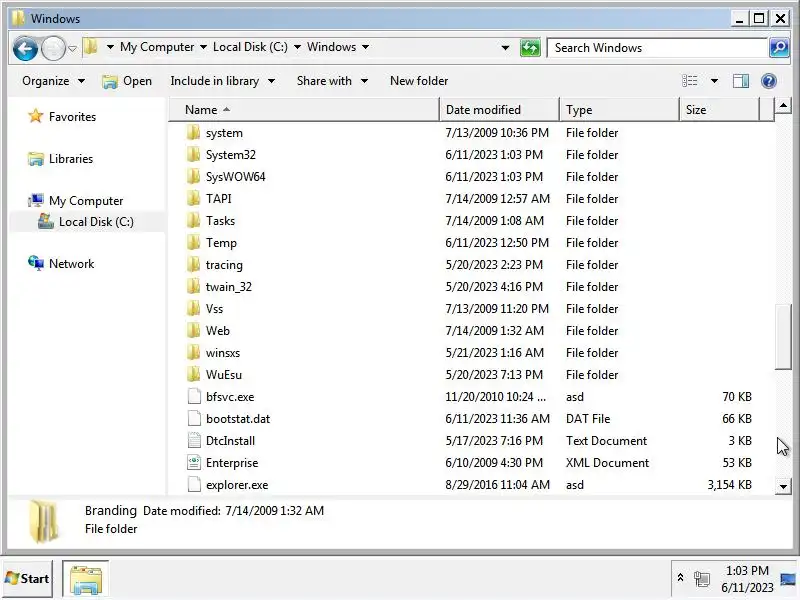Select the twain_32 folder icon
This screenshot has width=800, height=600.
pyautogui.click(x=194, y=286)
